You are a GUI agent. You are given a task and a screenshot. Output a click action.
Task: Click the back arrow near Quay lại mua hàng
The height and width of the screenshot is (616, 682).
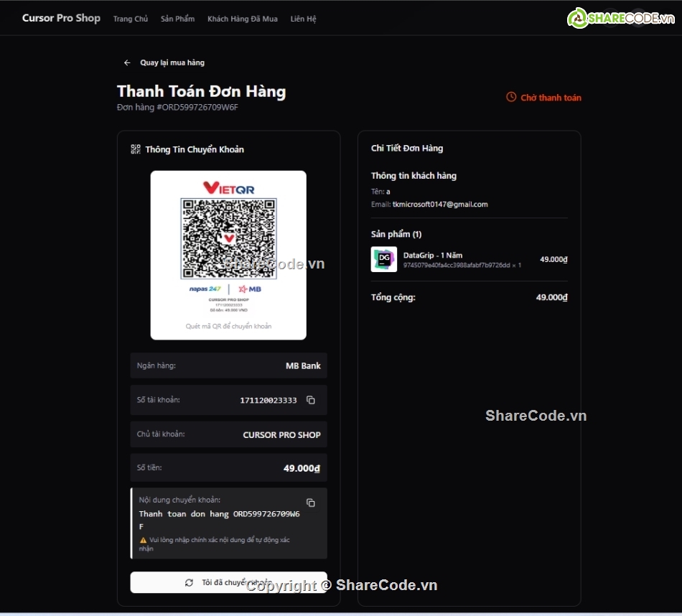(127, 62)
